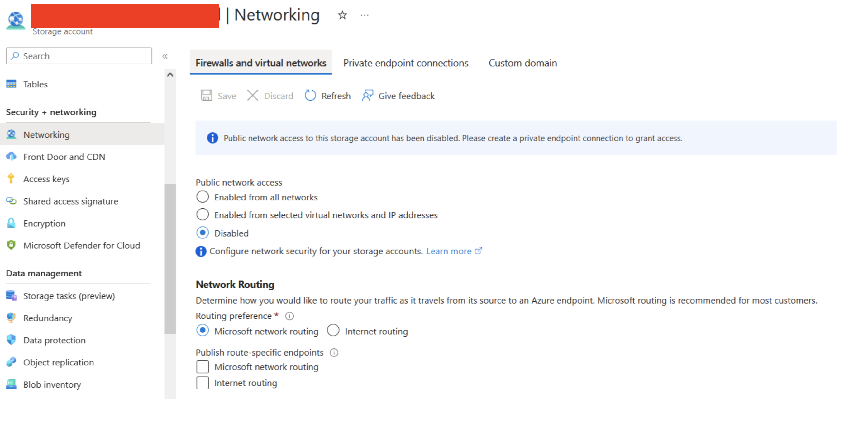Open the Learn more link
Screen dimensions: 868x424
pos(450,251)
